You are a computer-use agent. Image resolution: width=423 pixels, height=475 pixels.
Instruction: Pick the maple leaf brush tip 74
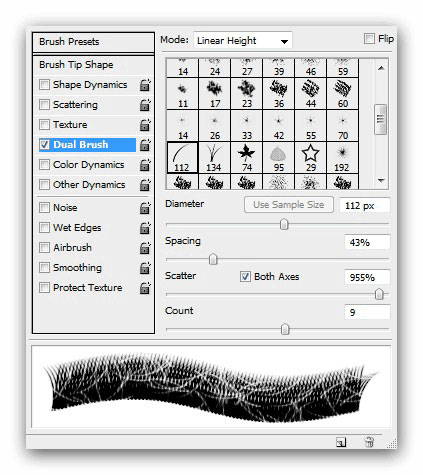click(246, 158)
